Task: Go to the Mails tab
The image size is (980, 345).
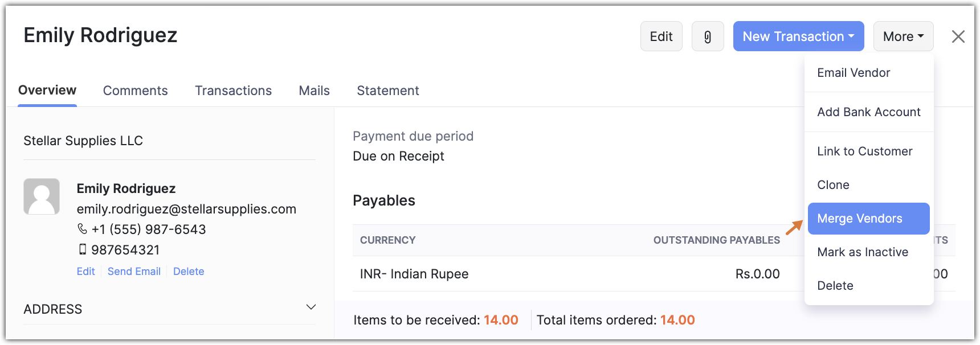Action: coord(314,91)
